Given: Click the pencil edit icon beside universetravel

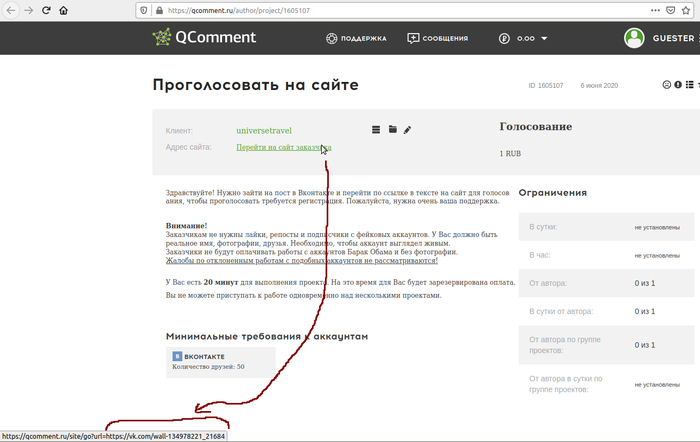Looking at the screenshot, I should pyautogui.click(x=407, y=130).
